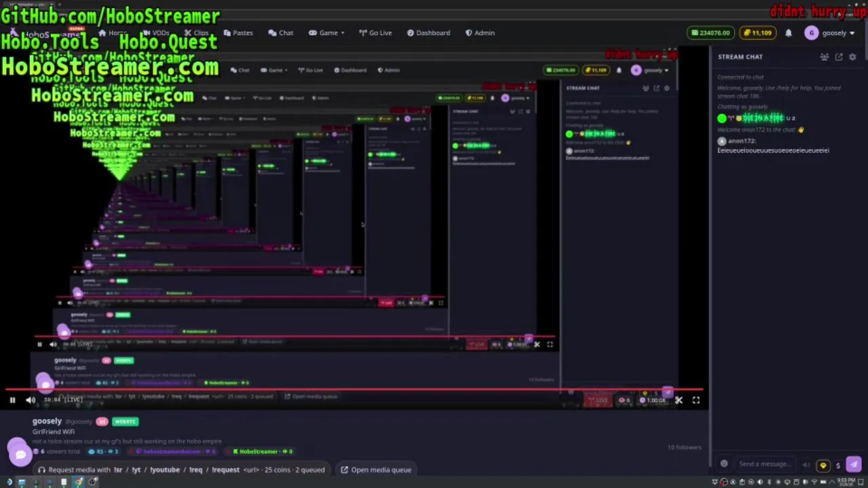Mute the stream player volume
Image resolution: width=868 pixels, height=488 pixels.
31,400
